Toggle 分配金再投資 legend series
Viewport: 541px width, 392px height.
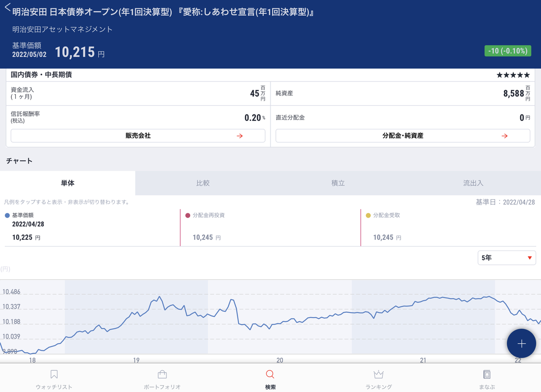(x=205, y=215)
